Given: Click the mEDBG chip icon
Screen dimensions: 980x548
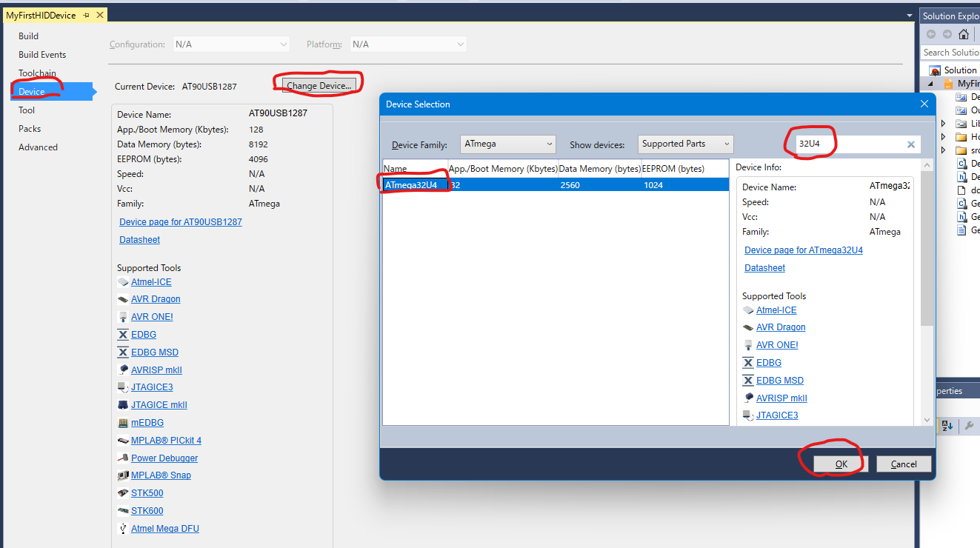Looking at the screenshot, I should [x=123, y=423].
